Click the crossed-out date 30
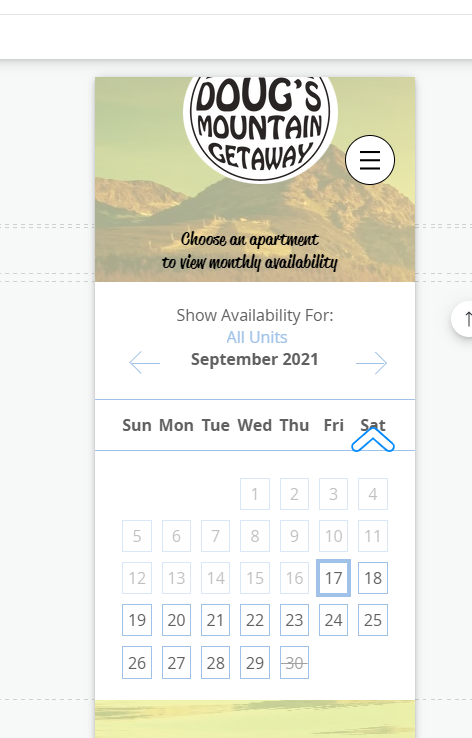This screenshot has width=472, height=738. [294, 663]
